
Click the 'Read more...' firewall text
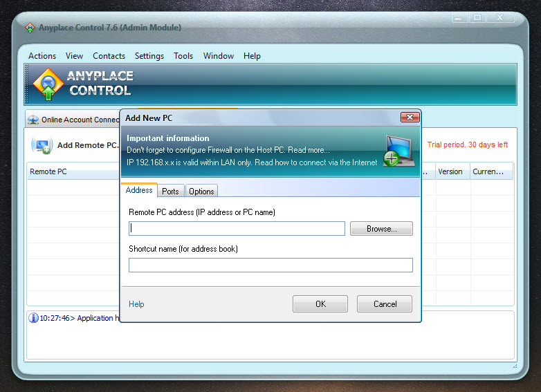click(309, 150)
